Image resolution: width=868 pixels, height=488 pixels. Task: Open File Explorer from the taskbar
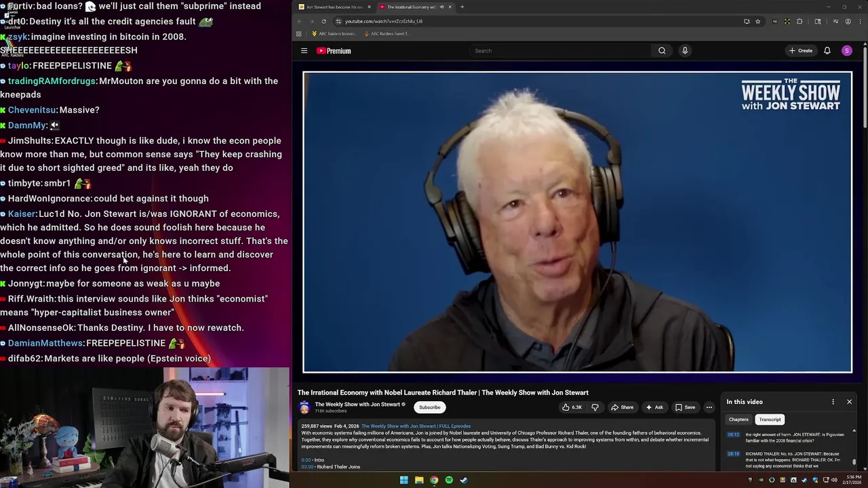point(419,480)
